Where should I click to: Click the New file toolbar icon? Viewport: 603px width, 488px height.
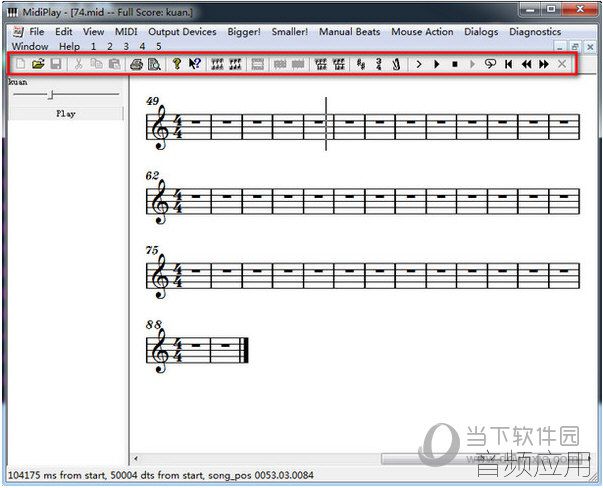pos(21,64)
